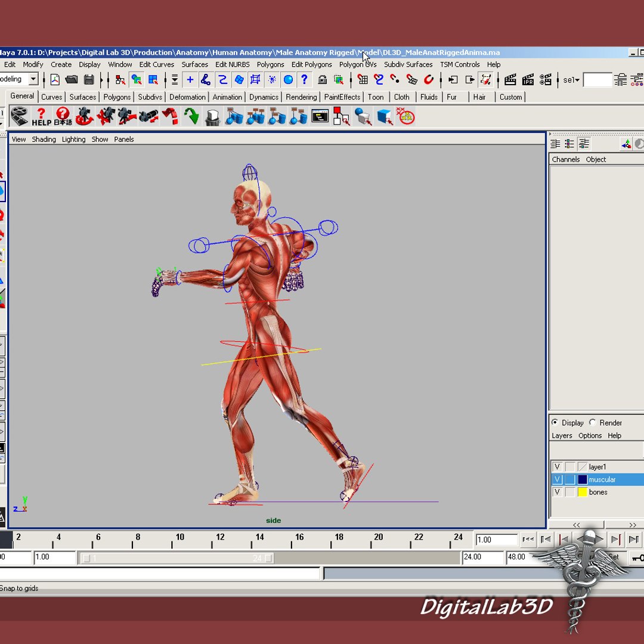This screenshot has height=644, width=644.
Task: Open Render Globals icon
Action: (546, 80)
